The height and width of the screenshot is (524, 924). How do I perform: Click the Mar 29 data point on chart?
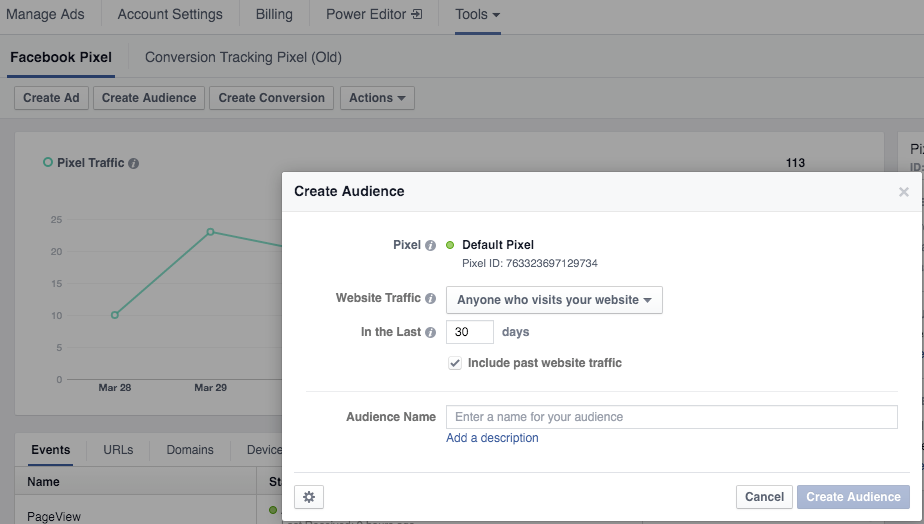[210, 232]
